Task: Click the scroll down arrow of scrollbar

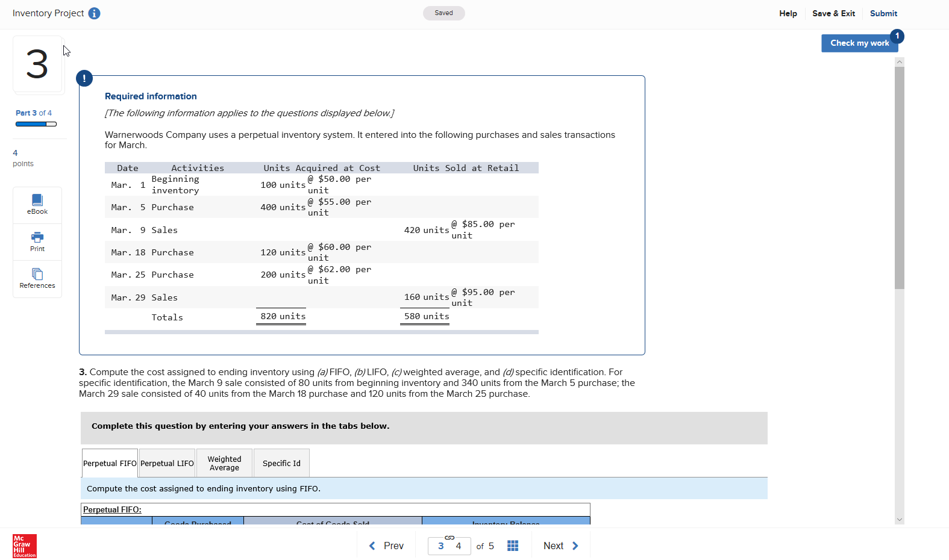Action: tap(900, 520)
